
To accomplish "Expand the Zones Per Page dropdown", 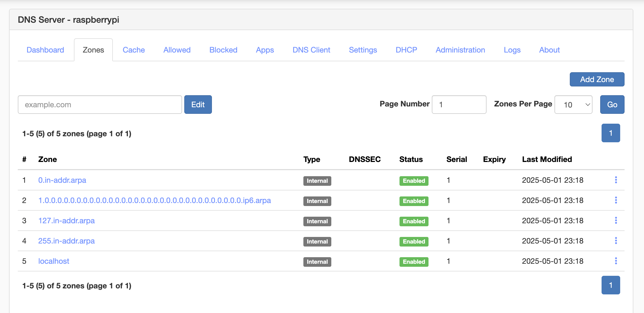I will (x=573, y=105).
